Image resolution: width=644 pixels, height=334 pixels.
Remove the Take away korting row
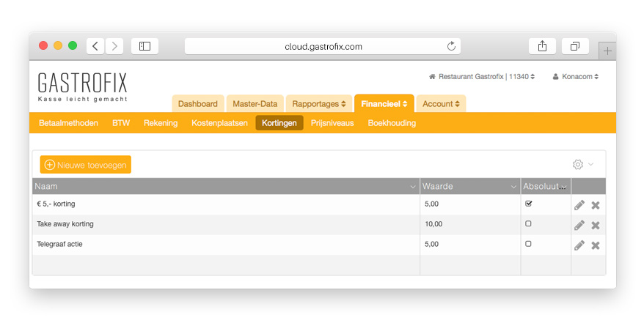(596, 225)
